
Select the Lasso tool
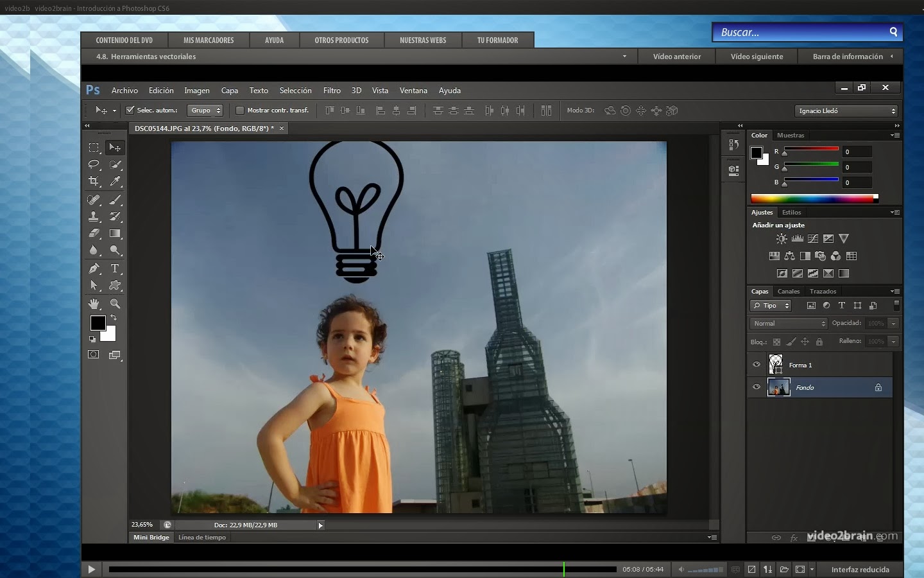click(x=94, y=164)
